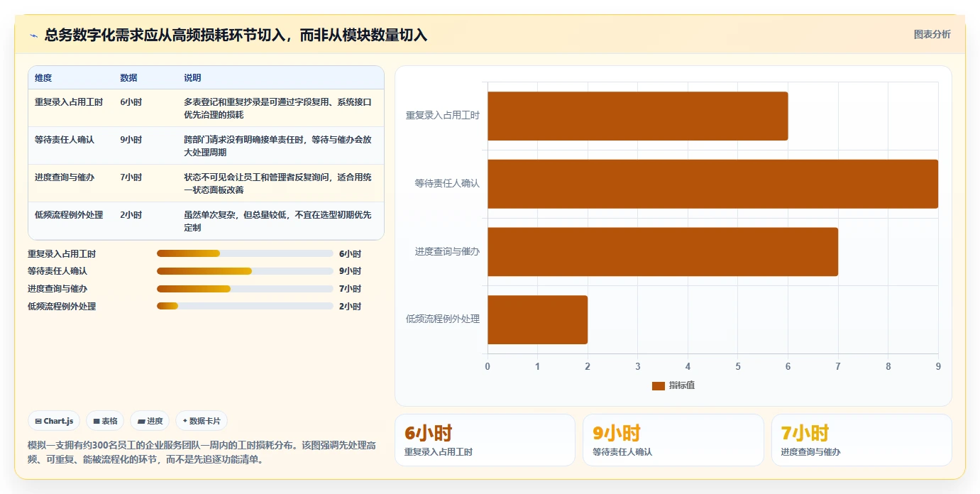Image resolution: width=980 pixels, height=494 pixels.
Task: Click the 重复录入占用工时 y-axis label on the chart
Action: coord(442,115)
